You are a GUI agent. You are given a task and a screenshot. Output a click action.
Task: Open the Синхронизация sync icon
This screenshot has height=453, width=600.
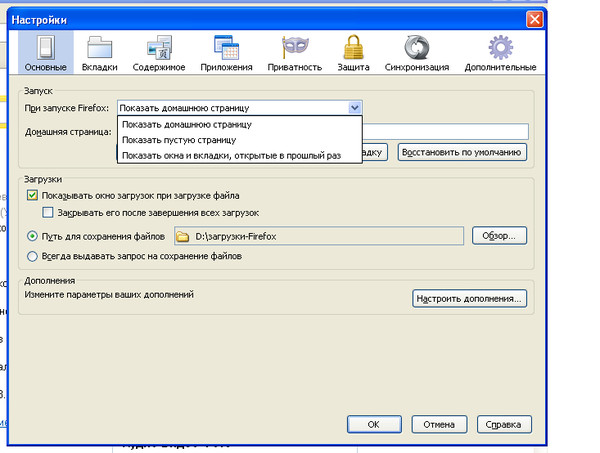(x=417, y=47)
